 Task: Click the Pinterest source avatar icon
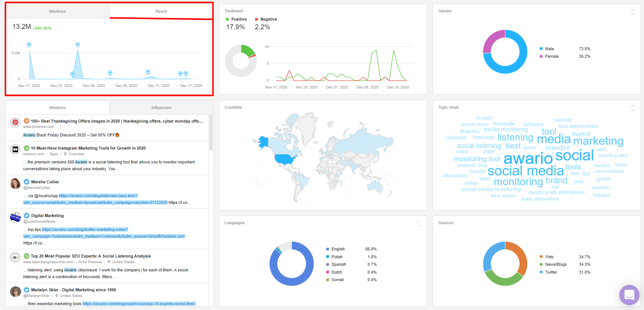click(x=15, y=122)
